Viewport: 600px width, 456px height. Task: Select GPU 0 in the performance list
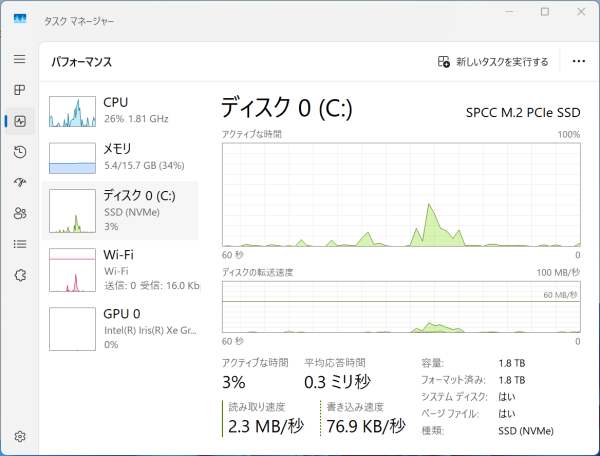(x=123, y=328)
